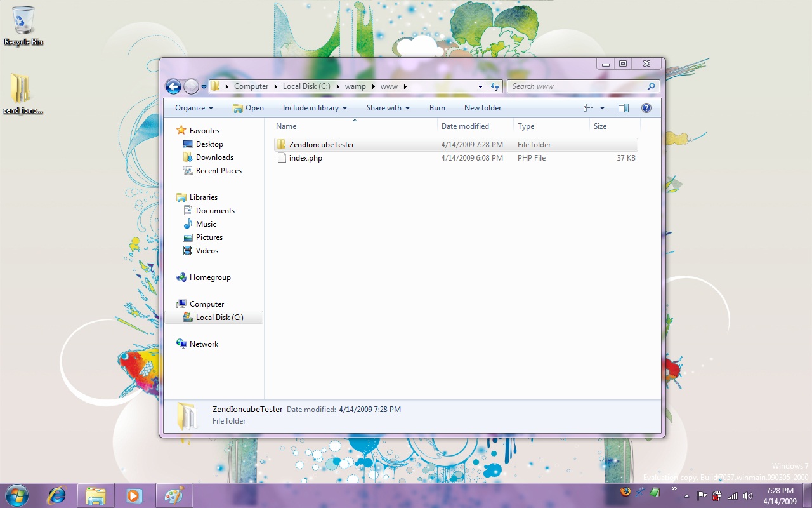
Task: Open the Help question mark icon
Action: tap(646, 108)
